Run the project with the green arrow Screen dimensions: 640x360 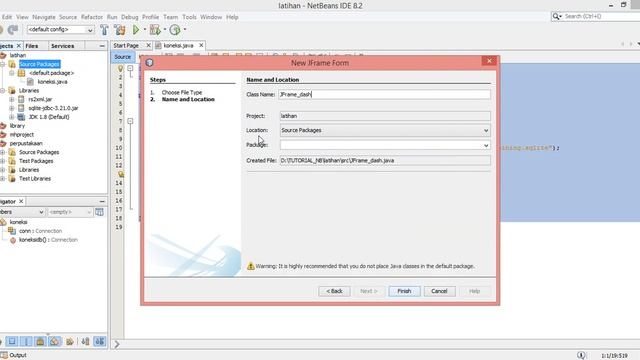click(136, 29)
